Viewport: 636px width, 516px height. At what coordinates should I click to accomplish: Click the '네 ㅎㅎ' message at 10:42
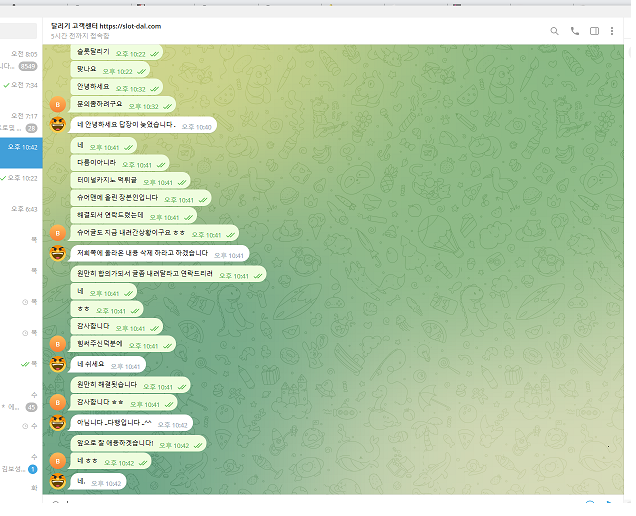[111, 461]
